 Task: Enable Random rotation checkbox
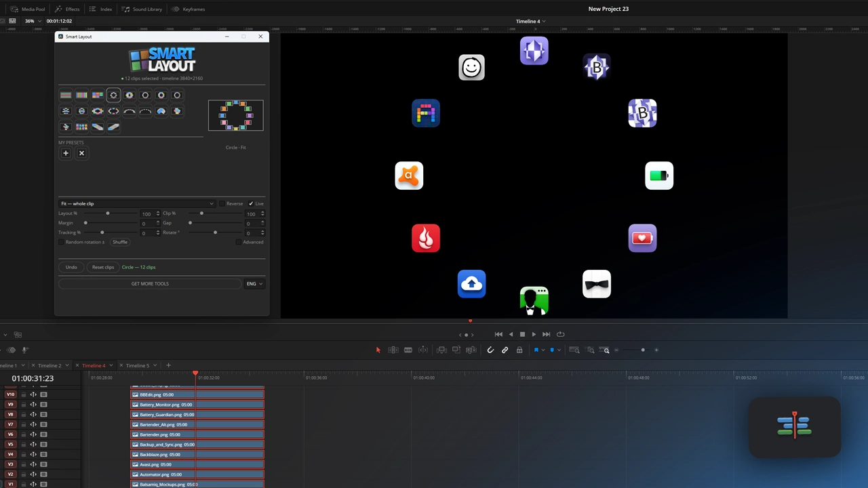pos(62,242)
